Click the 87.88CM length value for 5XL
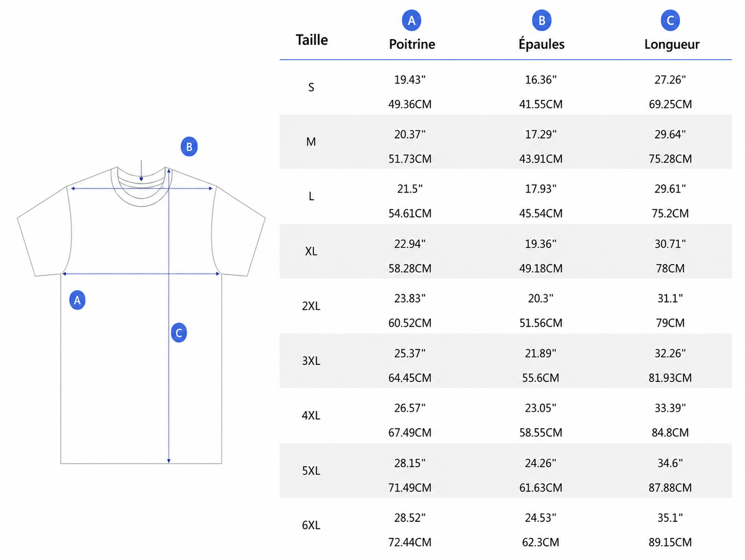 [670, 488]
